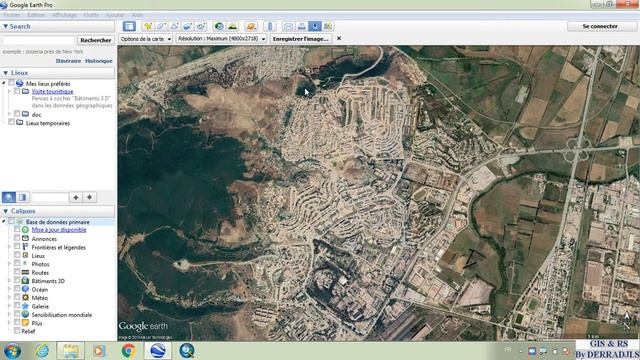Open Internet Explorer from the taskbar
640x360 pixels.
(42, 351)
